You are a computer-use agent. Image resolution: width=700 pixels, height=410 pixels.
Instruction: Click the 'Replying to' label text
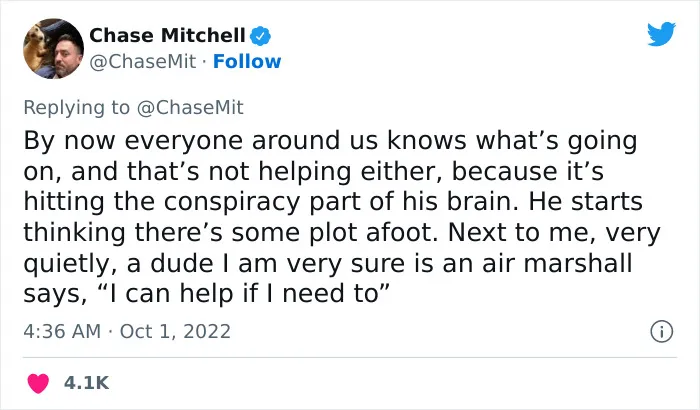click(x=76, y=108)
